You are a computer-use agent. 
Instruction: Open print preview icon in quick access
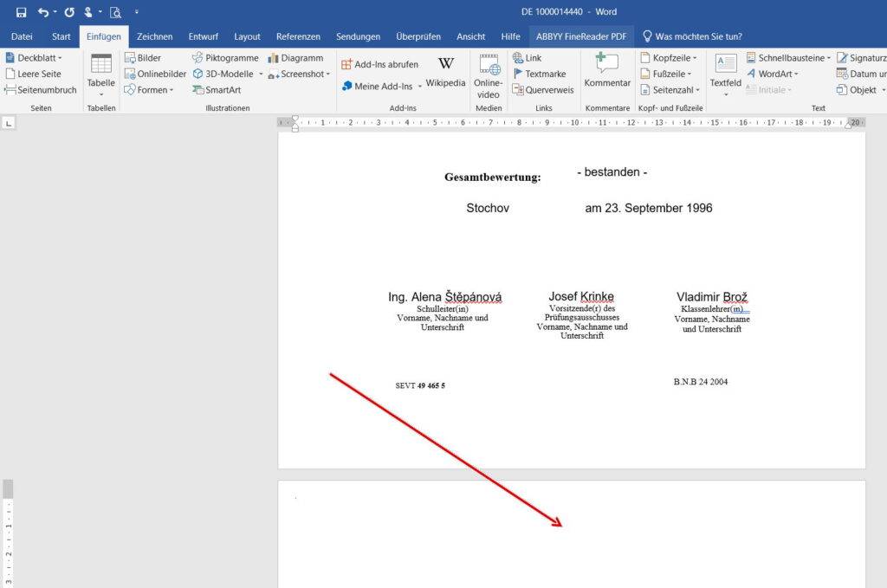(x=115, y=12)
